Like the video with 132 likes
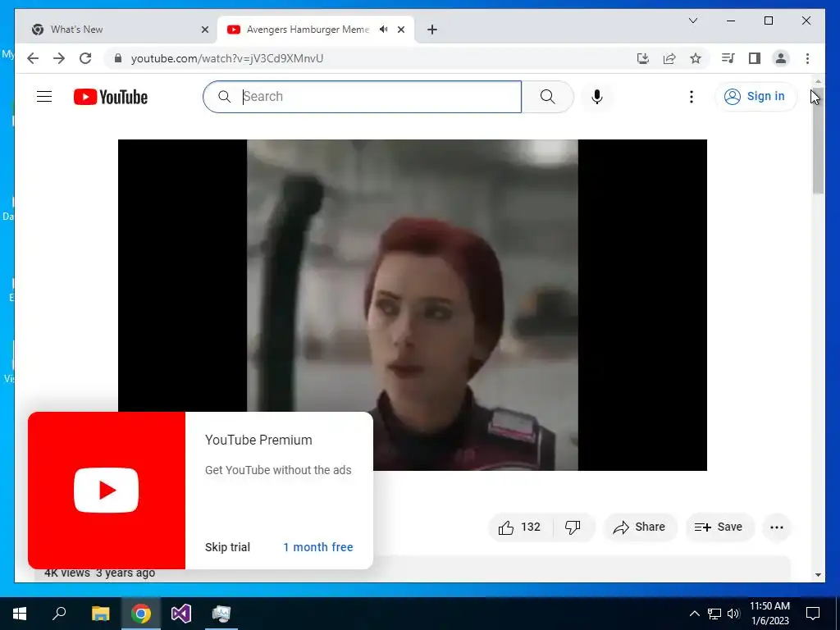The image size is (840, 630). [519, 527]
